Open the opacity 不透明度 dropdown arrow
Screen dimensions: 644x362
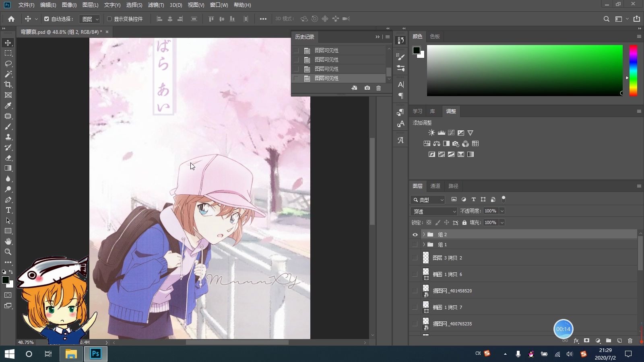tap(502, 211)
